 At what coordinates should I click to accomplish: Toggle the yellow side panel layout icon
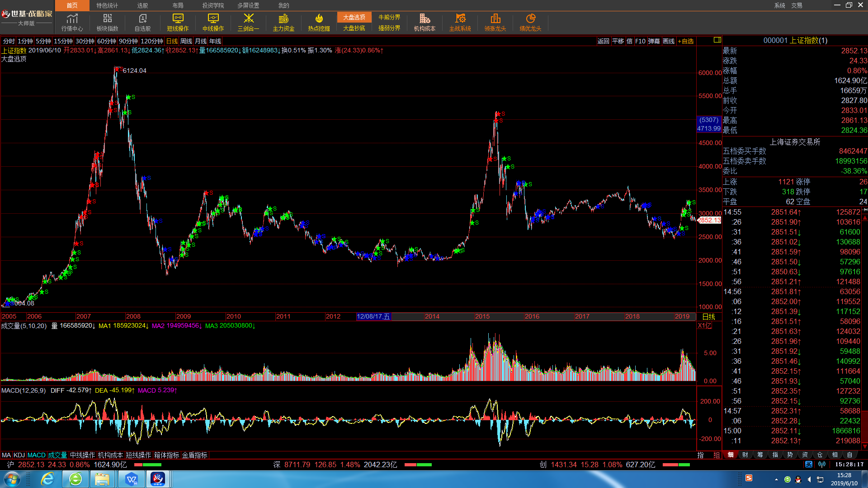click(717, 40)
